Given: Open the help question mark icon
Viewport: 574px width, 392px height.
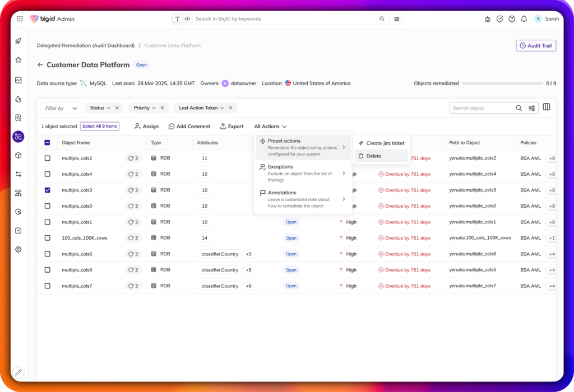Looking at the screenshot, I should coord(512,18).
